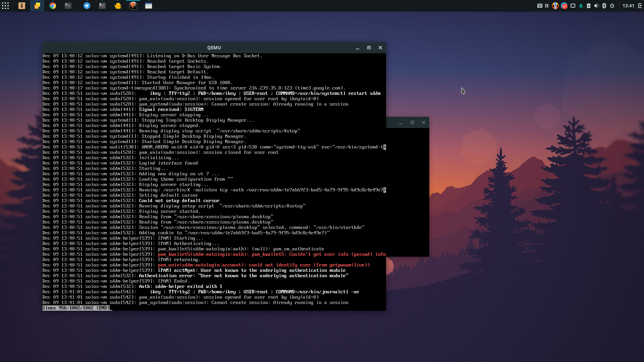This screenshot has height=362, width=644.
Task: Click '[PAM] Authenticating...' log line
Action: (x=131, y=244)
